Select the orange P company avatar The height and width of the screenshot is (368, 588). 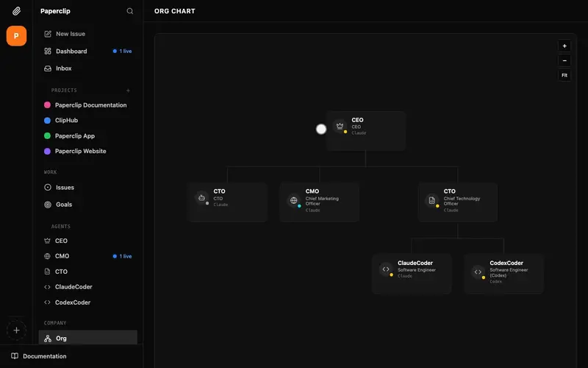click(16, 36)
